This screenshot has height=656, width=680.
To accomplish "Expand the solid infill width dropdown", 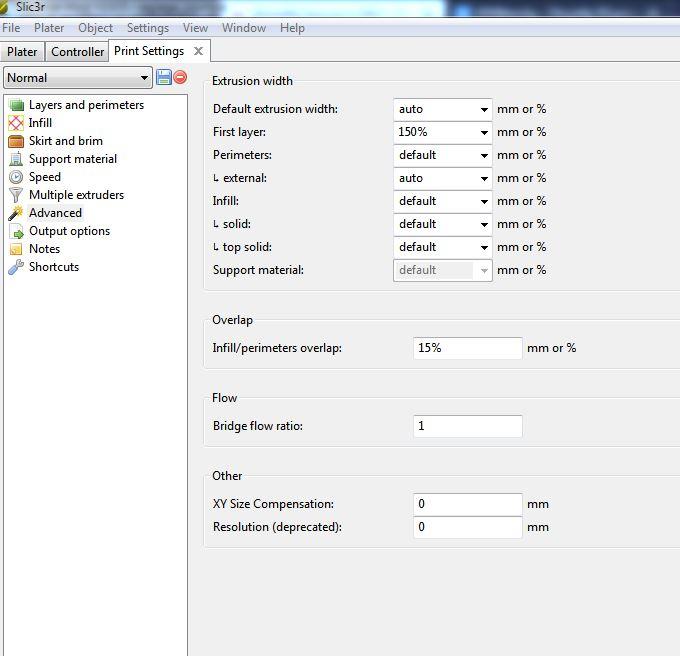I will [484, 225].
